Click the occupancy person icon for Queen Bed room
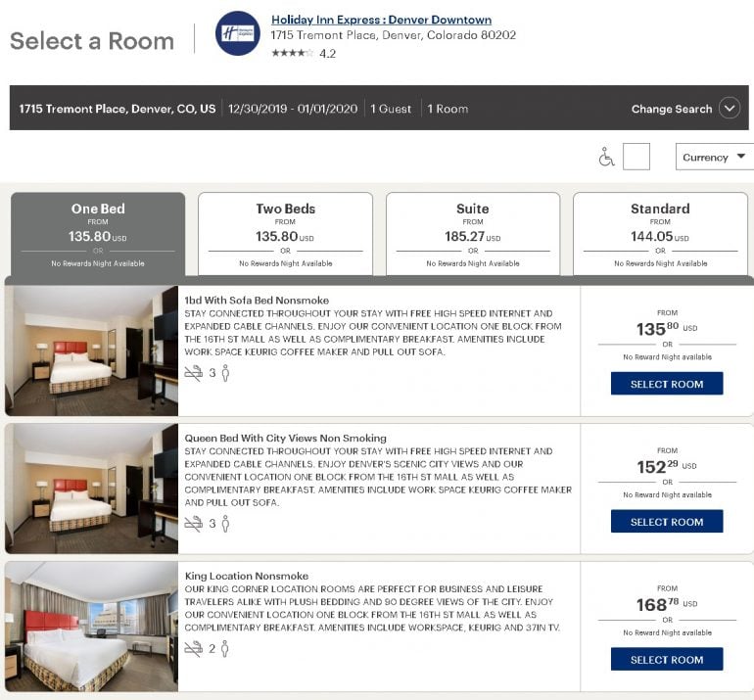Viewport: 754px width, 700px height. (x=225, y=524)
